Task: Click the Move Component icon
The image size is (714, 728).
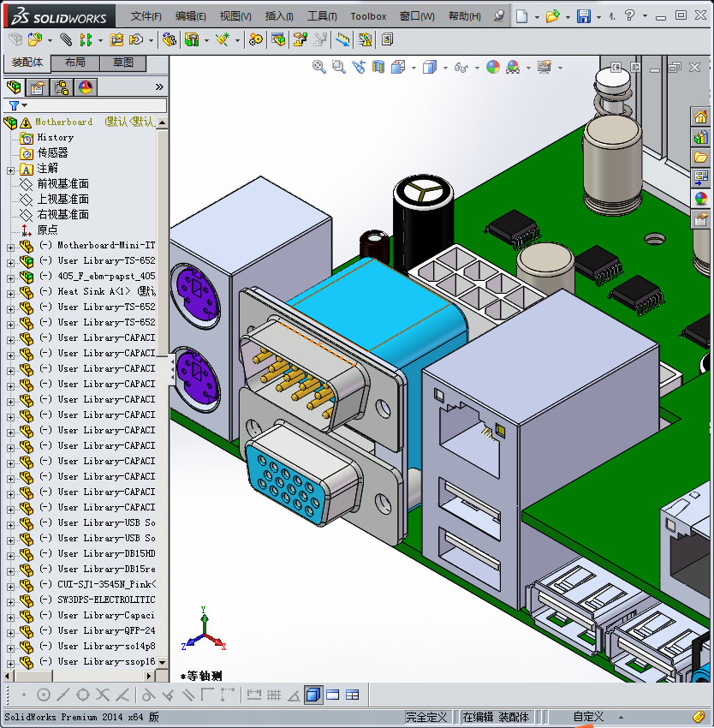Action: point(136,40)
